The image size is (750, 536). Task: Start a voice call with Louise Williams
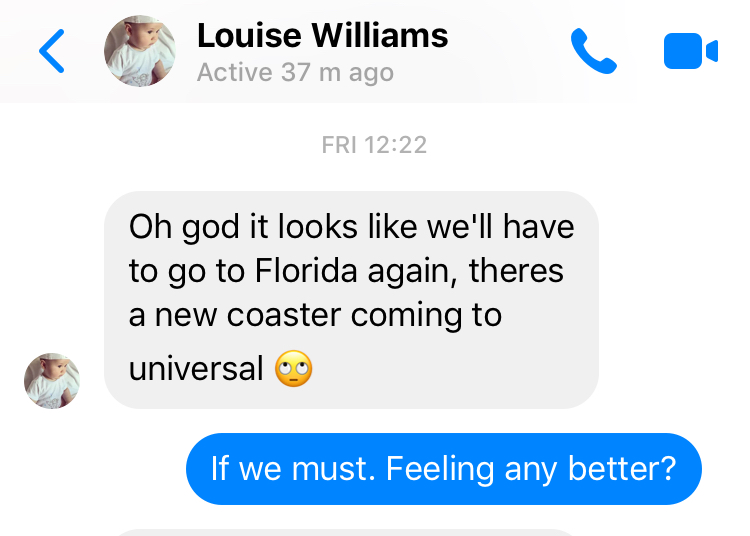[593, 51]
